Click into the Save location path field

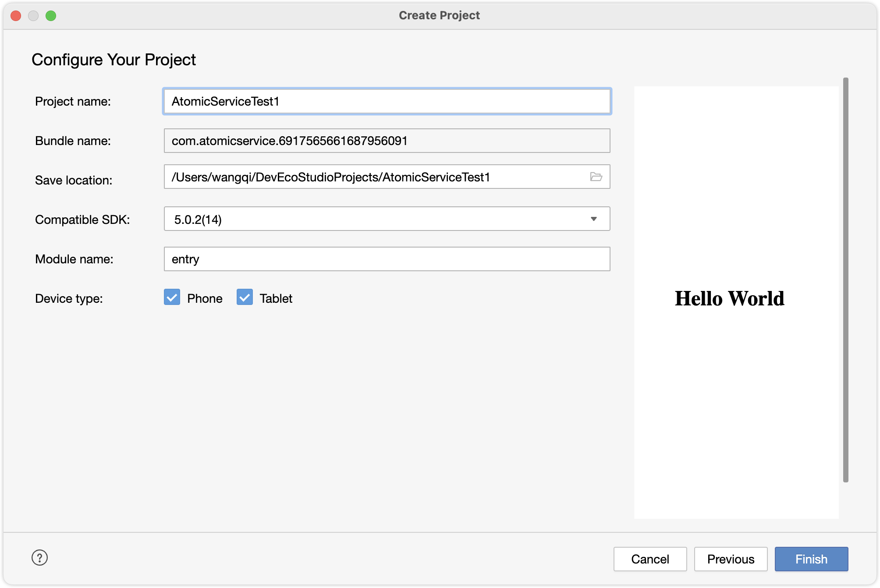tap(373, 177)
